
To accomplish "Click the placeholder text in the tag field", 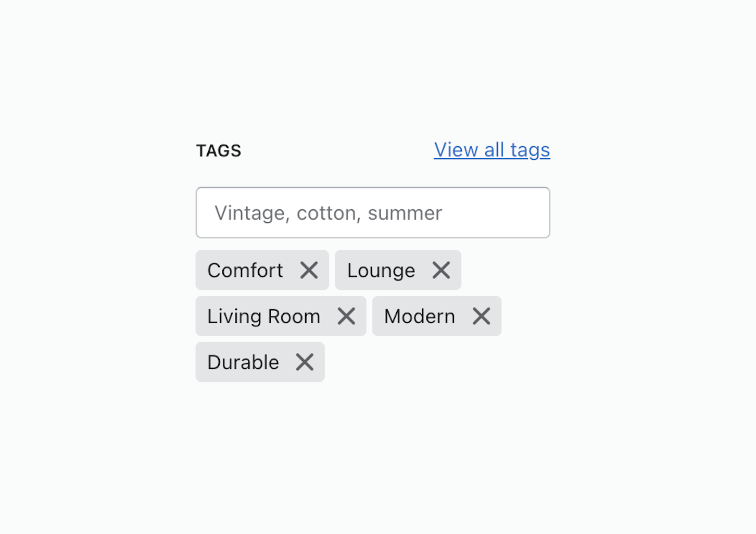I will (329, 212).
